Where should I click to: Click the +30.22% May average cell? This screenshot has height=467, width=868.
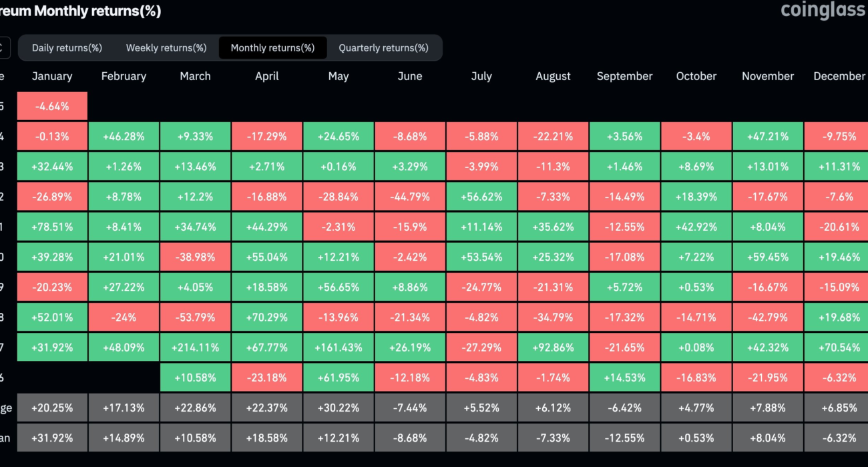point(339,408)
